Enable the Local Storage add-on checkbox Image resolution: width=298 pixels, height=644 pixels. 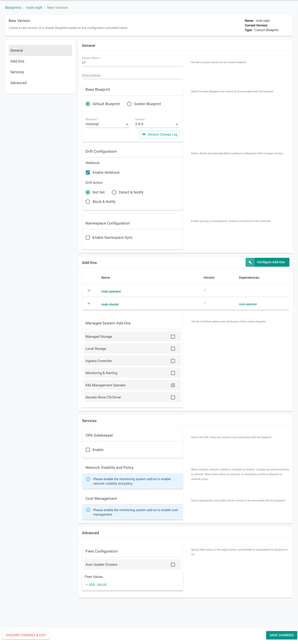click(173, 349)
